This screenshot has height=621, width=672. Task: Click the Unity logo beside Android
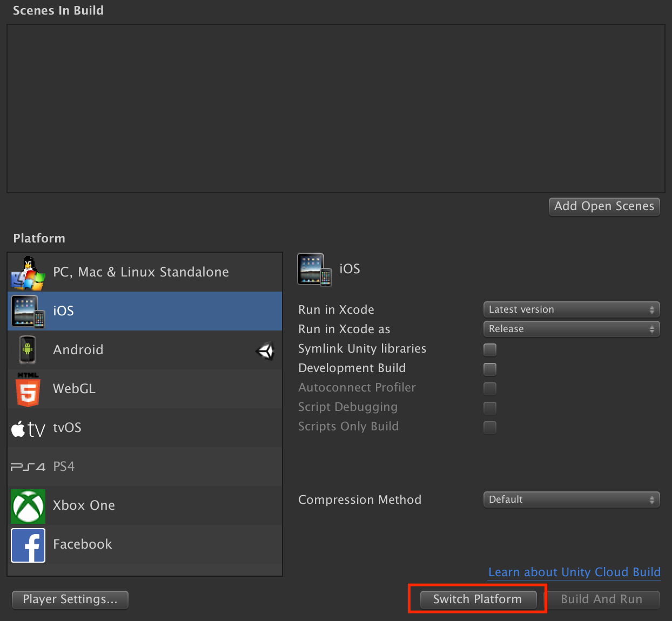coord(265,351)
